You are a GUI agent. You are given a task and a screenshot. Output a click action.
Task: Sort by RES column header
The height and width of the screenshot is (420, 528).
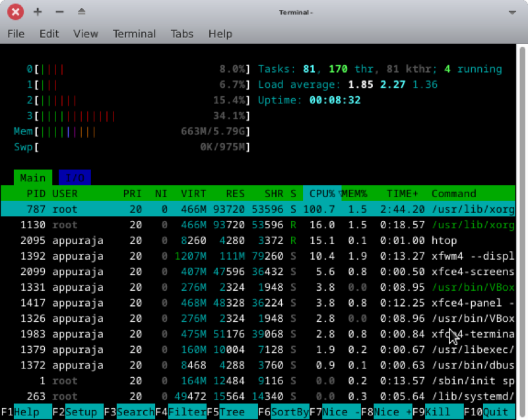[x=235, y=194]
